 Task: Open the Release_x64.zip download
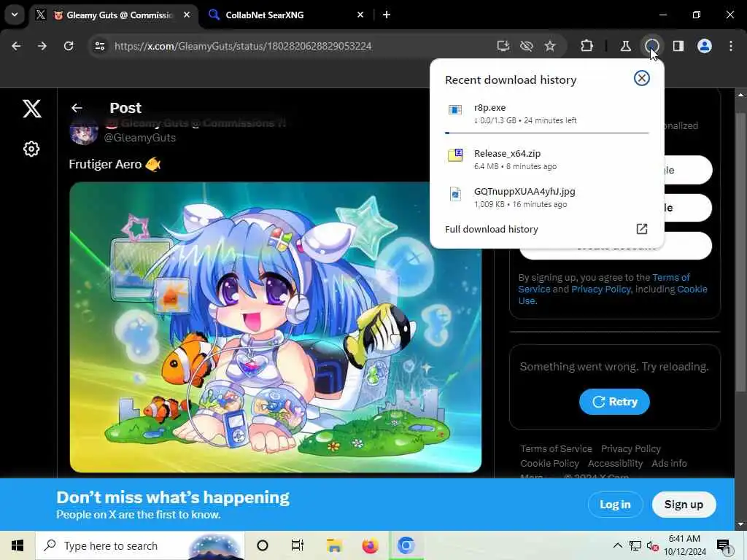[x=547, y=159]
